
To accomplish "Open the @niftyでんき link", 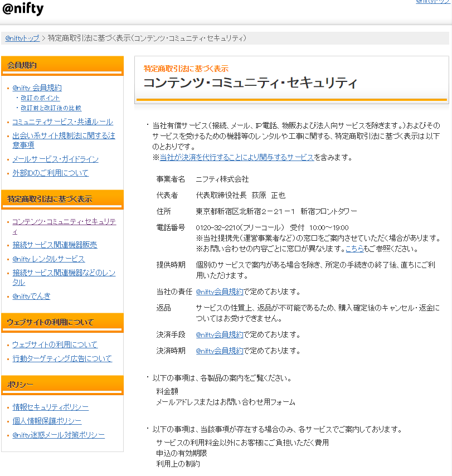I will 31,297.
